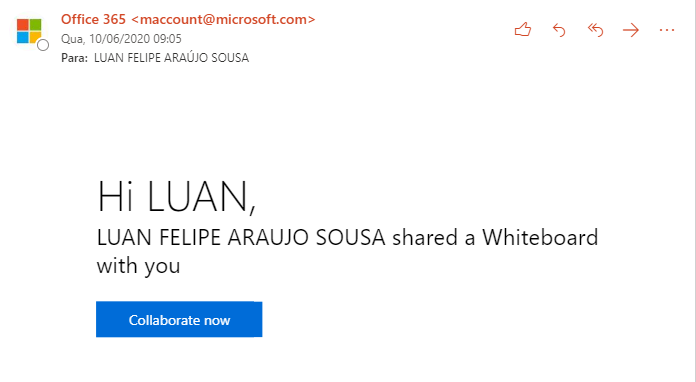Check the presence status circle on the avatar

(x=43, y=45)
